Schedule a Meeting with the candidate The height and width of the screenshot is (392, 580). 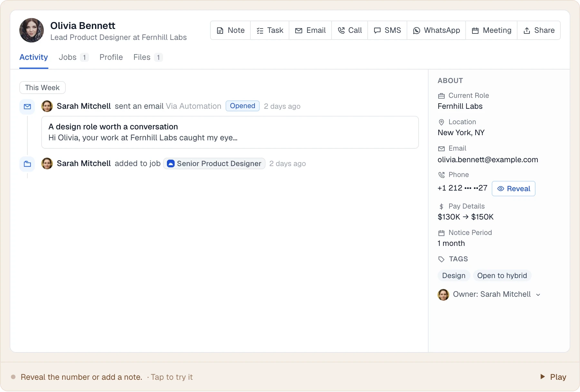point(491,30)
